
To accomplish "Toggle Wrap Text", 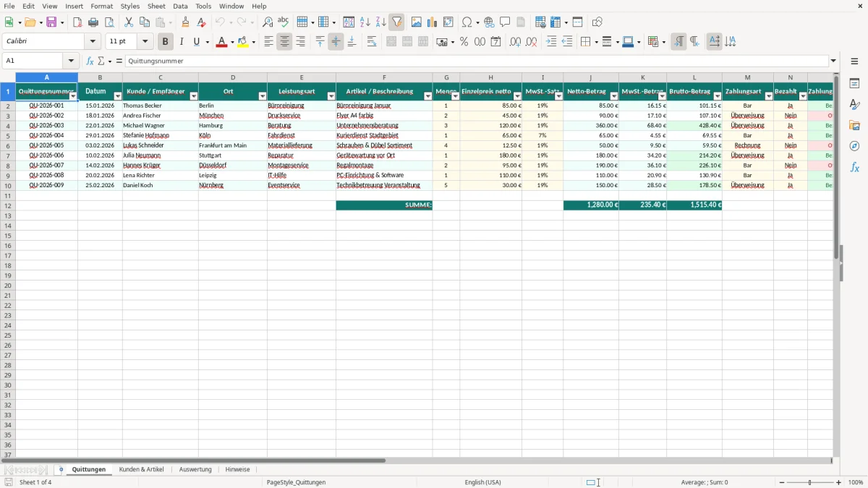I will [x=371, y=42].
